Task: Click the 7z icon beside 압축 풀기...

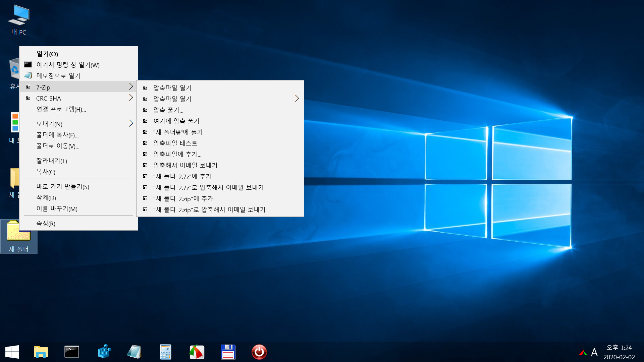Action: point(145,110)
